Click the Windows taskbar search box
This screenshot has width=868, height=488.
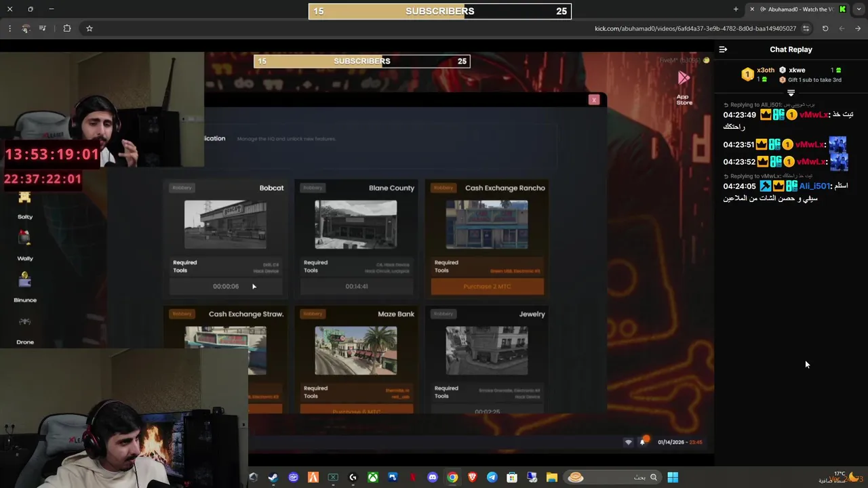613,477
